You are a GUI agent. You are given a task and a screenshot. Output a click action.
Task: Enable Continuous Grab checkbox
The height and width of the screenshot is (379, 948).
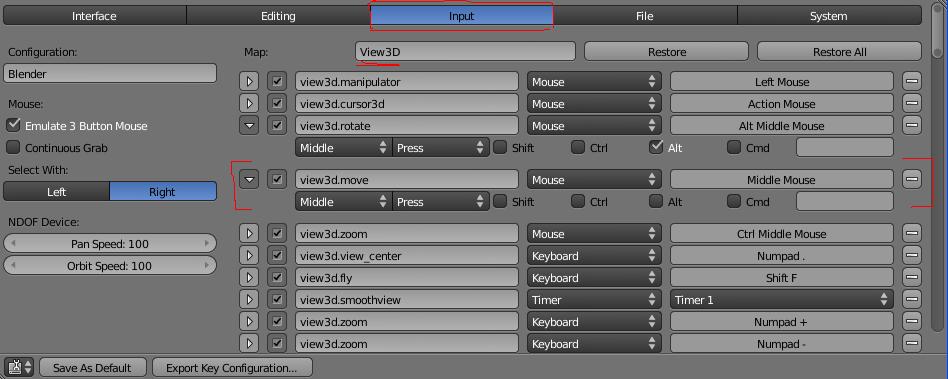click(13, 147)
